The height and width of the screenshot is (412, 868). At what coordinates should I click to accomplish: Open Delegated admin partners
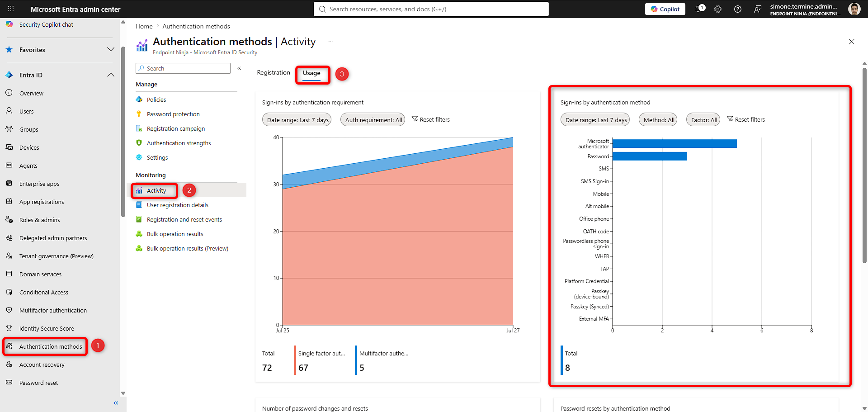tap(53, 238)
